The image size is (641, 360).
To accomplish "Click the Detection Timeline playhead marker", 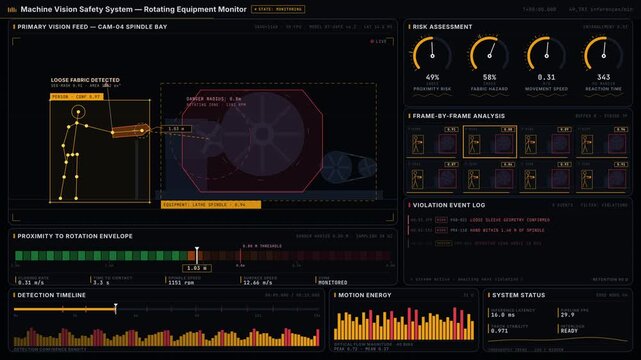I will (116, 308).
